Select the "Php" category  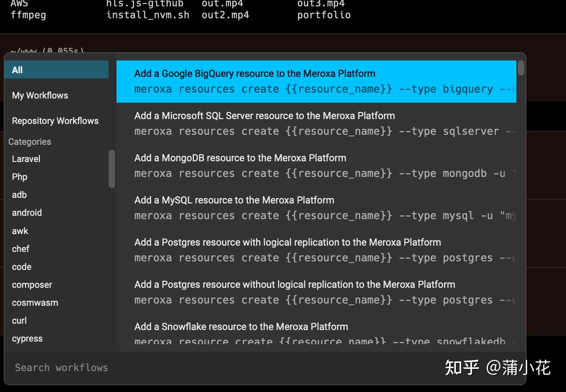19,177
